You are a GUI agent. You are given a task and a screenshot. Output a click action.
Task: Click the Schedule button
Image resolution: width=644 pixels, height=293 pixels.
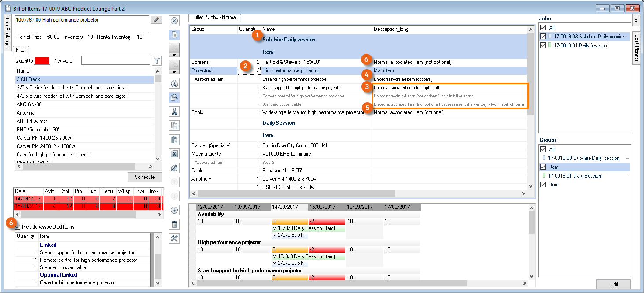(x=145, y=177)
